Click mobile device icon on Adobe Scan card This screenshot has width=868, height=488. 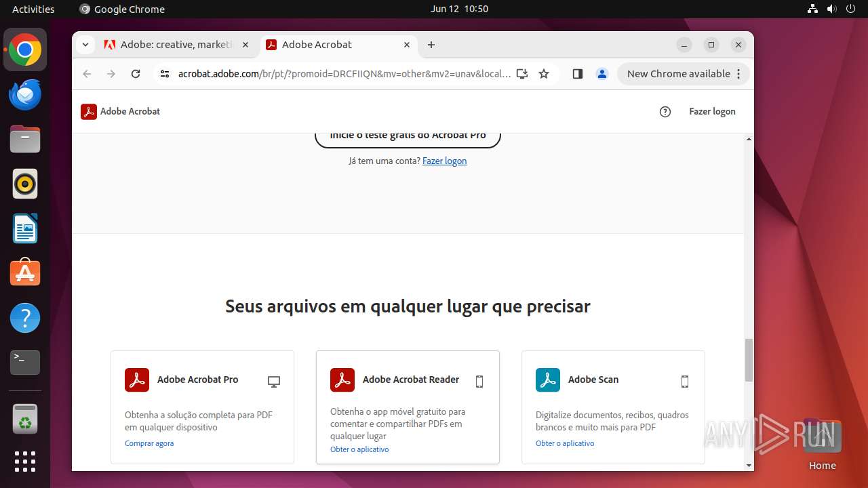(x=685, y=382)
